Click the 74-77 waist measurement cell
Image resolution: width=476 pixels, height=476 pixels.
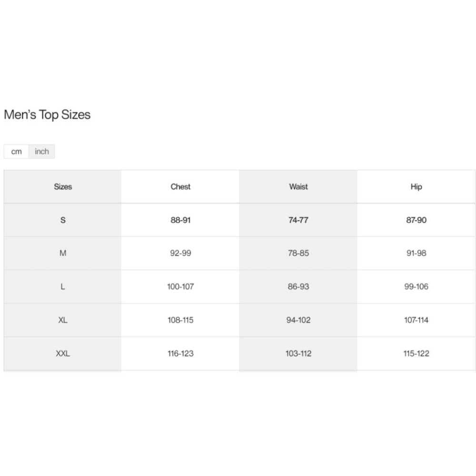point(298,220)
